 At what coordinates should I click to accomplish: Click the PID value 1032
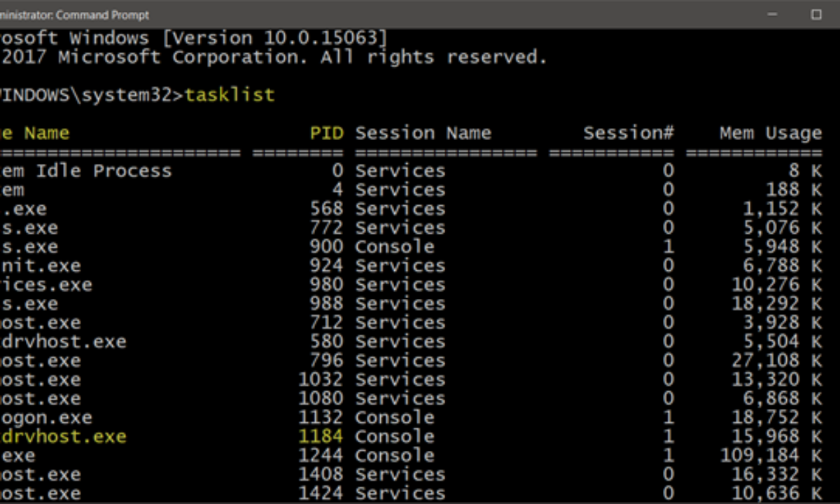321,379
